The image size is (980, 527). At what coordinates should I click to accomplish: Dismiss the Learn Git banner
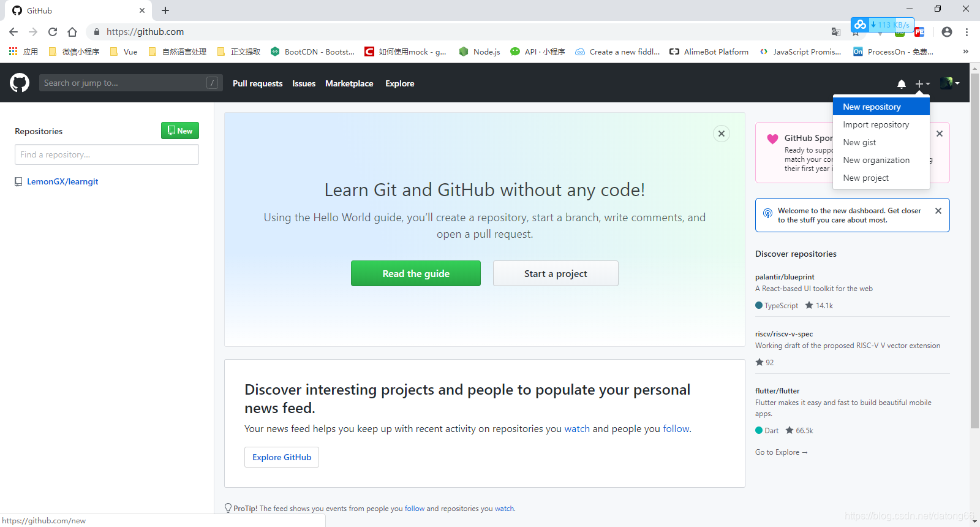[722, 134]
